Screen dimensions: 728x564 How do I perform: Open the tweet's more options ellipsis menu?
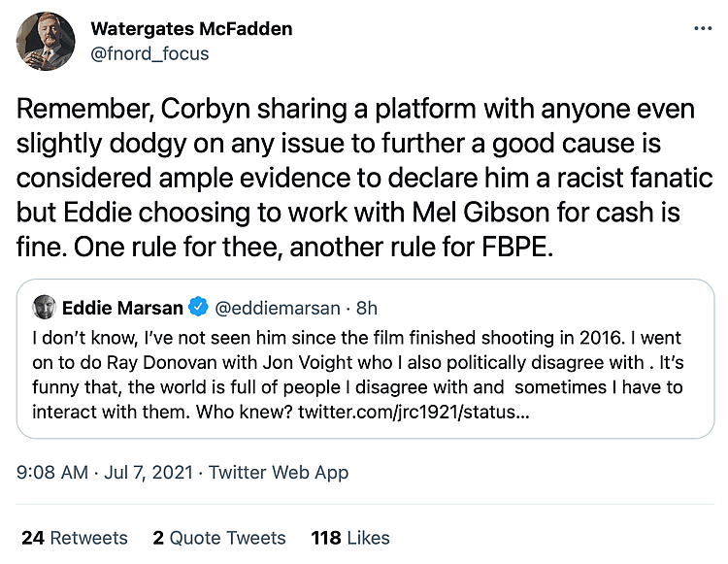click(x=703, y=29)
